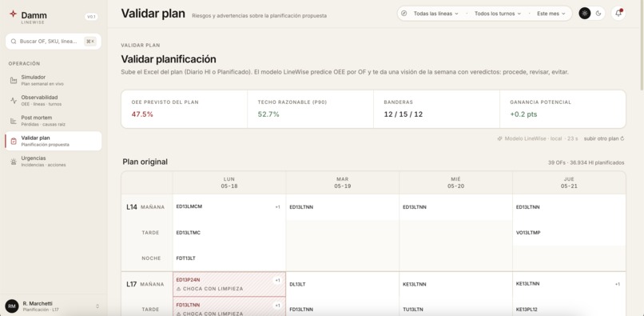Click Ganancia potencial +0.2 pts value
The width and height of the screenshot is (644, 316).
click(523, 114)
